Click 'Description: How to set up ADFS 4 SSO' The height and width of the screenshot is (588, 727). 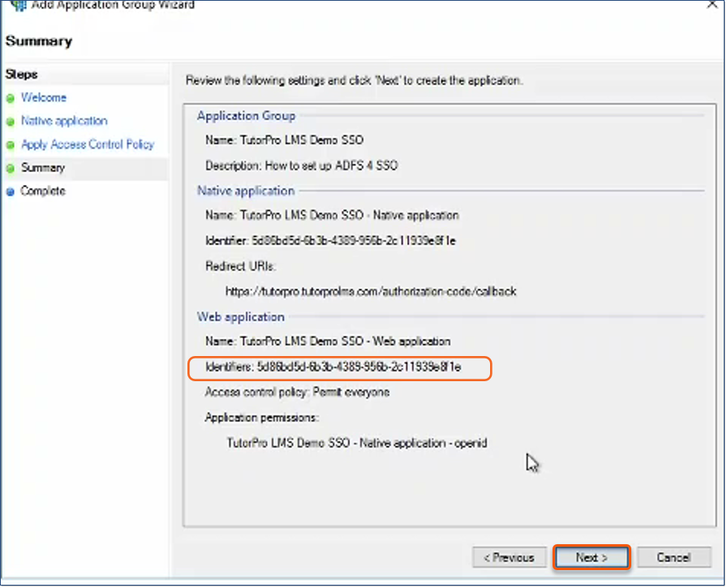301,165
